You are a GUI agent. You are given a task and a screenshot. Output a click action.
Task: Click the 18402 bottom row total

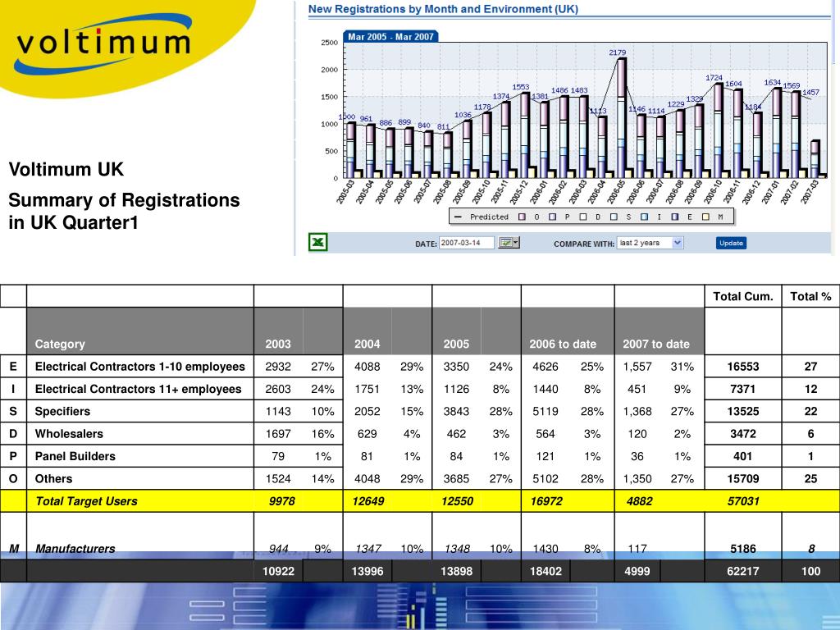pos(546,571)
